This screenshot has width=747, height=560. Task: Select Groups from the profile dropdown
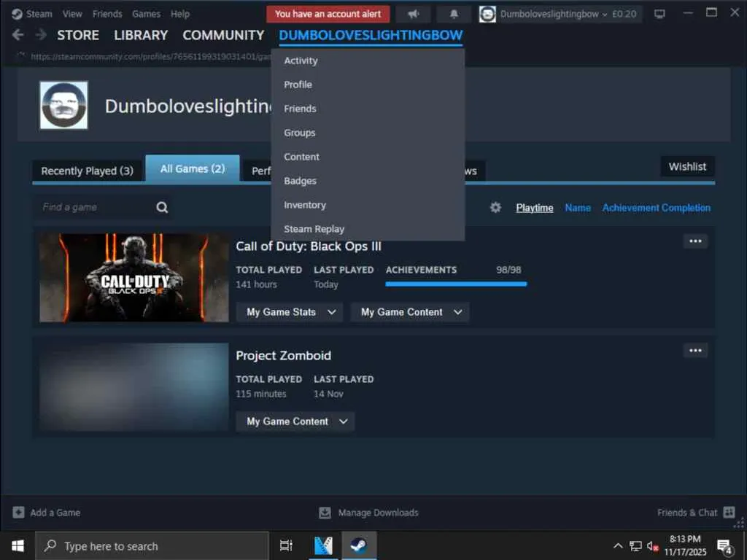[368, 133]
